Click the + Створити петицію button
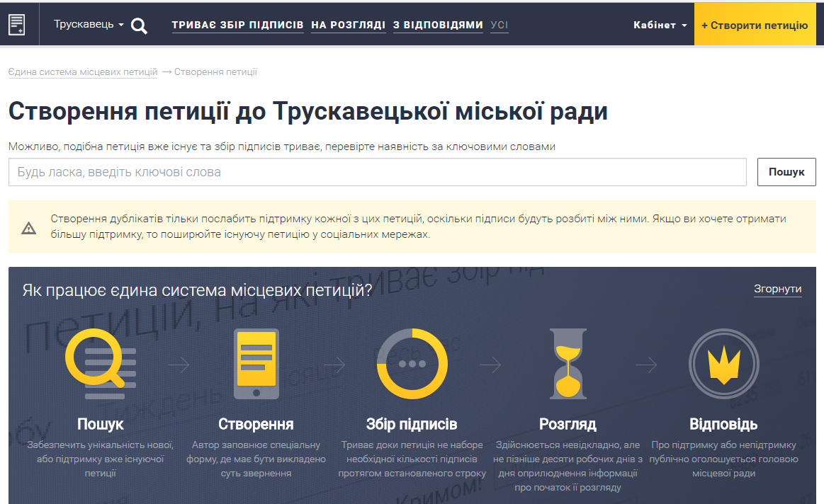The height and width of the screenshot is (504, 824). pyautogui.click(x=755, y=25)
